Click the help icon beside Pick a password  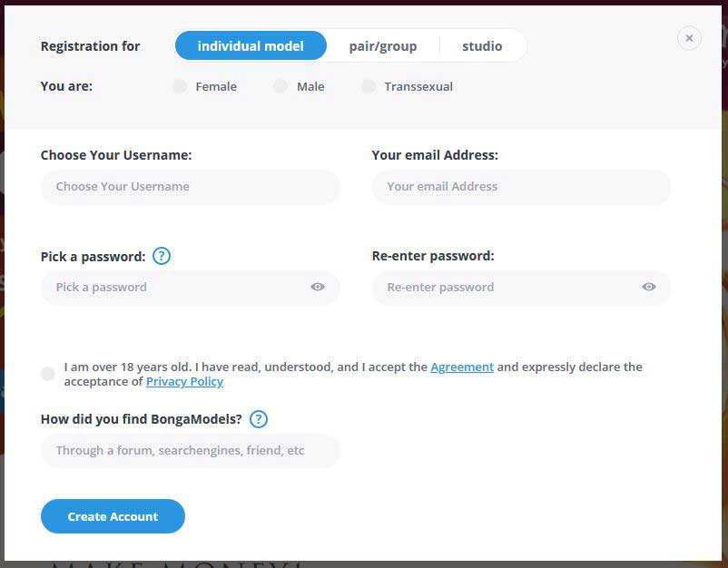[162, 256]
